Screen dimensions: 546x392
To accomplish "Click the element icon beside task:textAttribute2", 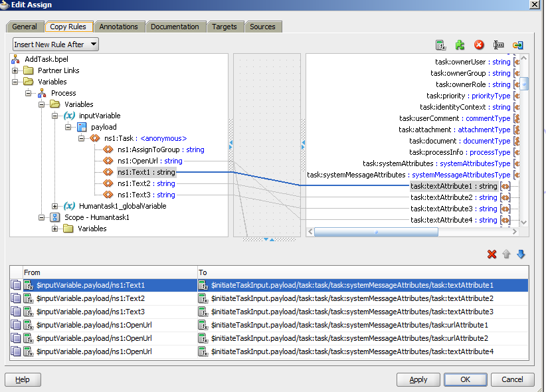I will 505,197.
